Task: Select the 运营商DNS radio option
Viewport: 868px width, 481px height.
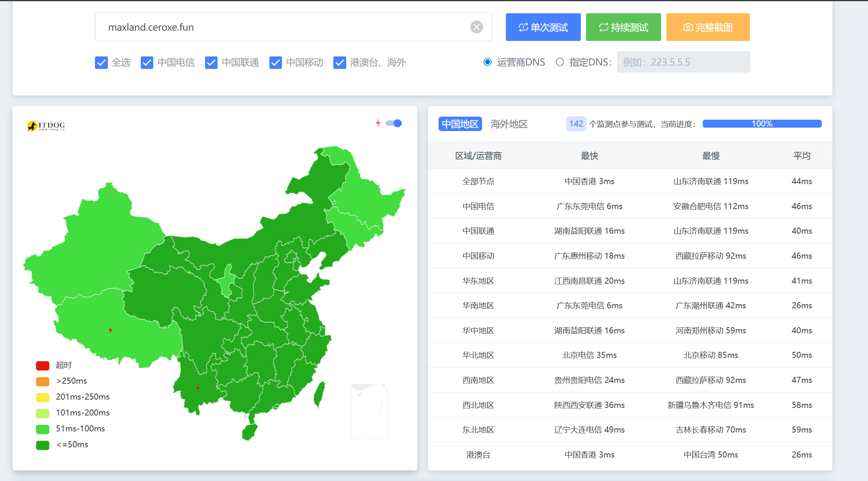Action: [487, 62]
